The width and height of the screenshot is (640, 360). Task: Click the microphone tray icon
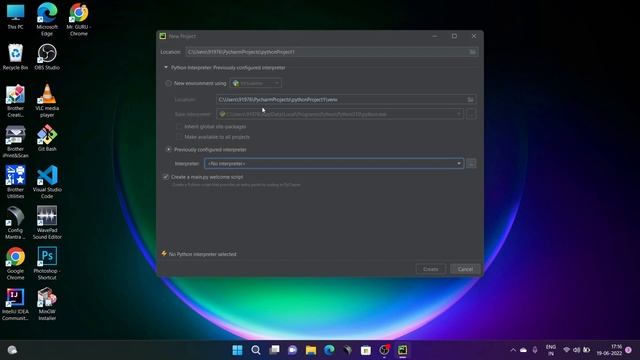tap(535, 350)
